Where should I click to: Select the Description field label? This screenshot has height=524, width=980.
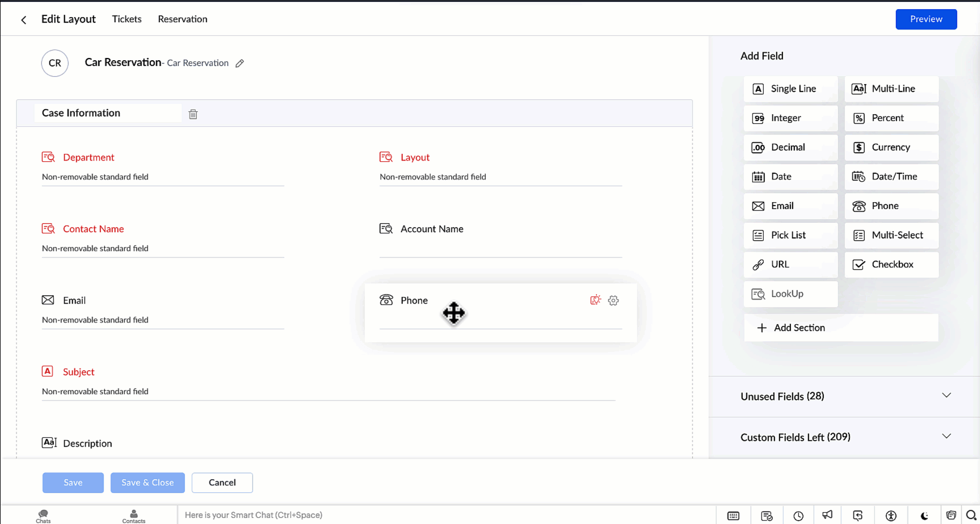[x=87, y=443]
